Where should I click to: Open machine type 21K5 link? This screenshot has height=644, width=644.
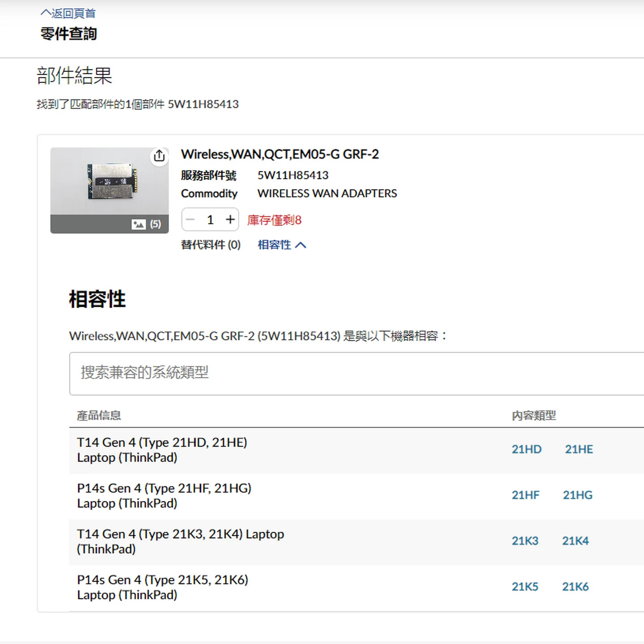pos(525,586)
